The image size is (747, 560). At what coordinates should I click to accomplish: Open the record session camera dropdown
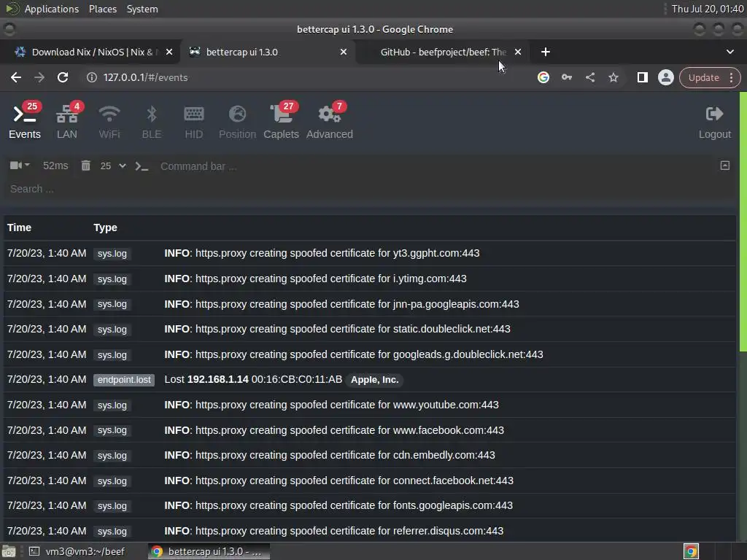[x=20, y=166]
